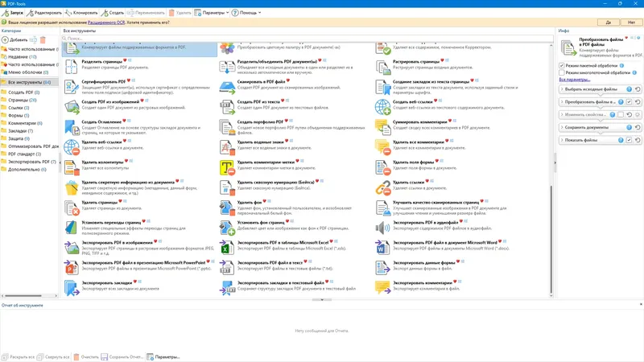Open the Расширенного OCR link
The width and height of the screenshot is (644, 362).
(106, 23)
